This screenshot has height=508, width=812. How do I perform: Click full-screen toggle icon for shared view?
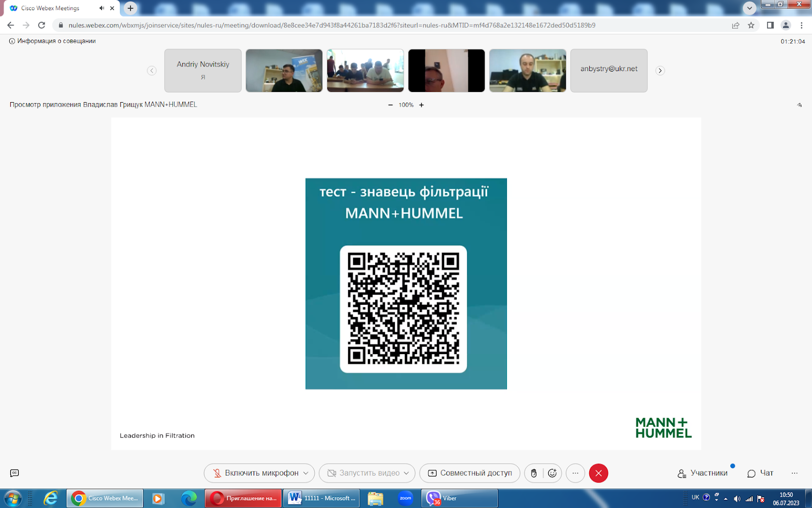[799, 105]
